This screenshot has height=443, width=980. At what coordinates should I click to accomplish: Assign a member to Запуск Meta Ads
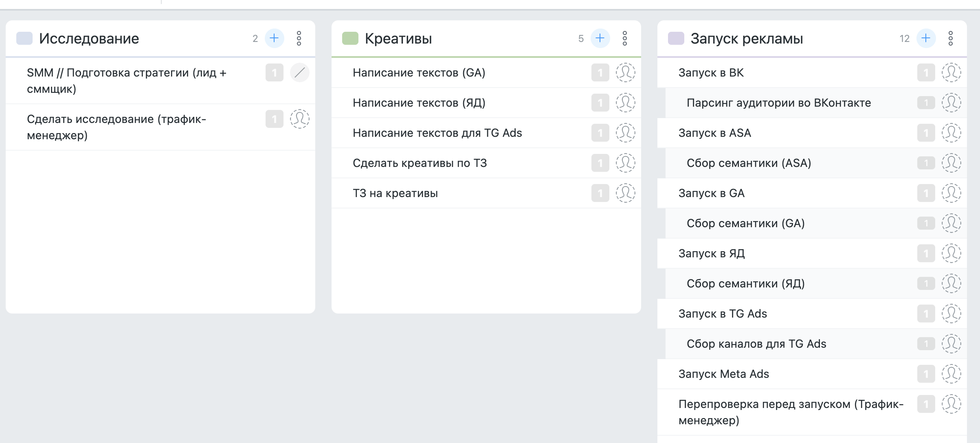951,374
